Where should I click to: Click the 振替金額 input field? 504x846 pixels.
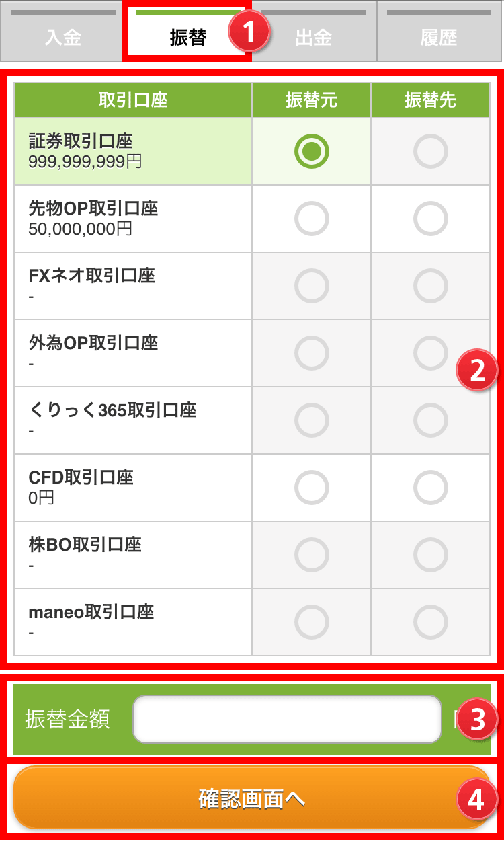tap(287, 719)
